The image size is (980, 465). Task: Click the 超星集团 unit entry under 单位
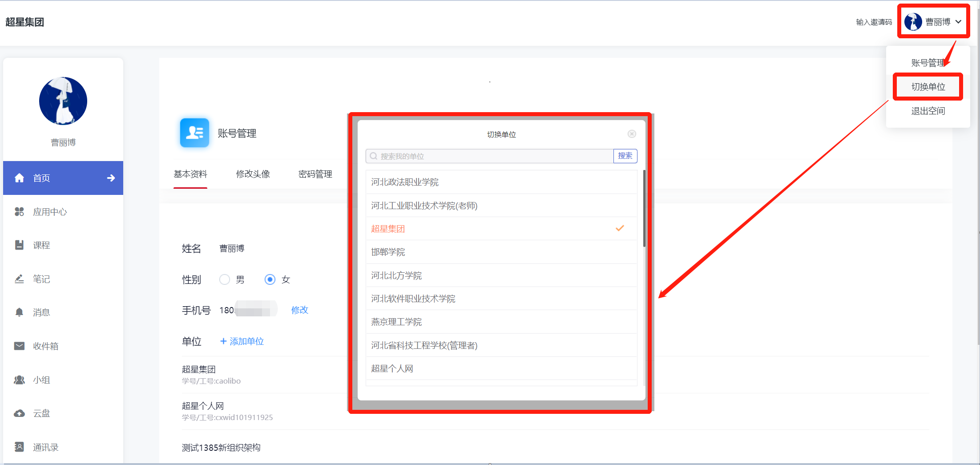(x=199, y=369)
